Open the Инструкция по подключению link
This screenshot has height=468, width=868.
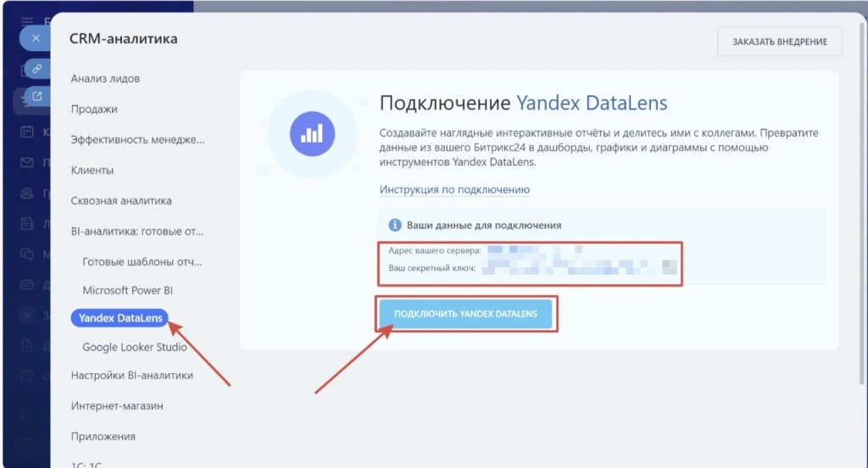tap(454, 190)
